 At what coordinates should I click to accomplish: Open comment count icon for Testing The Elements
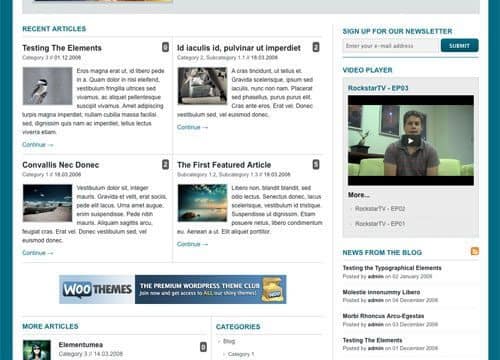[x=165, y=47]
